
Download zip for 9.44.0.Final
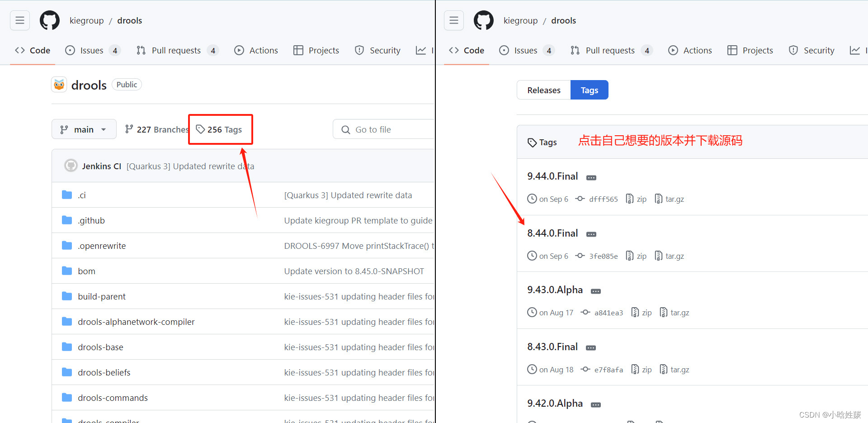point(637,199)
